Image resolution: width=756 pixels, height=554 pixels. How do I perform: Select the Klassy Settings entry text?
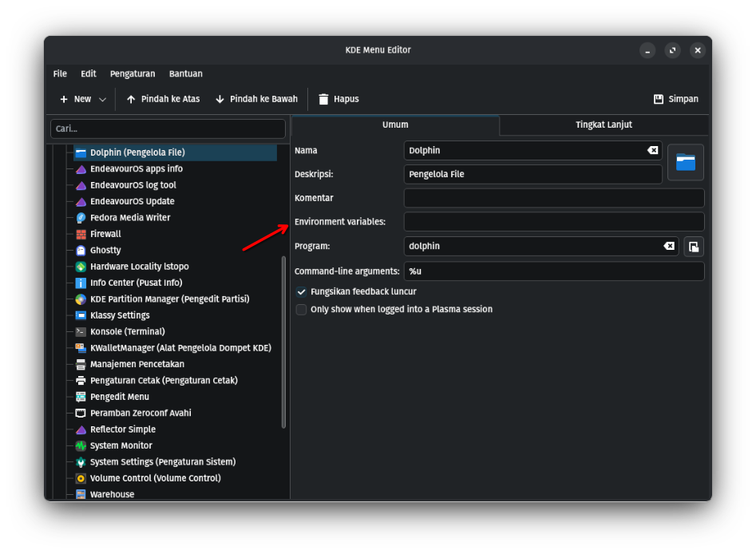point(120,316)
